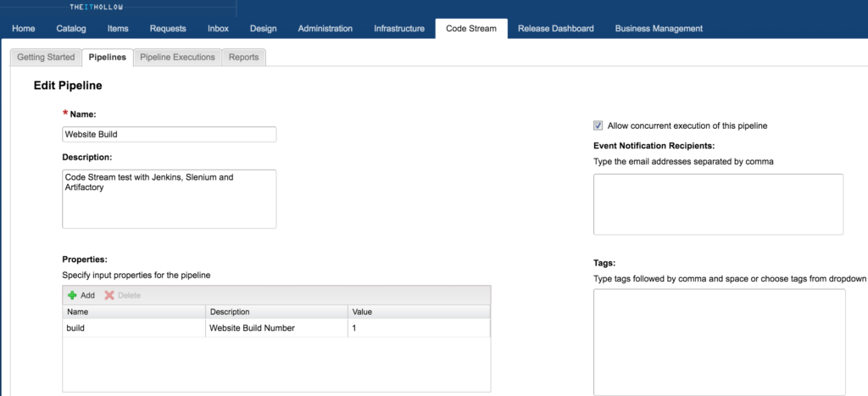Click Event Notification Recipients email box

(718, 204)
